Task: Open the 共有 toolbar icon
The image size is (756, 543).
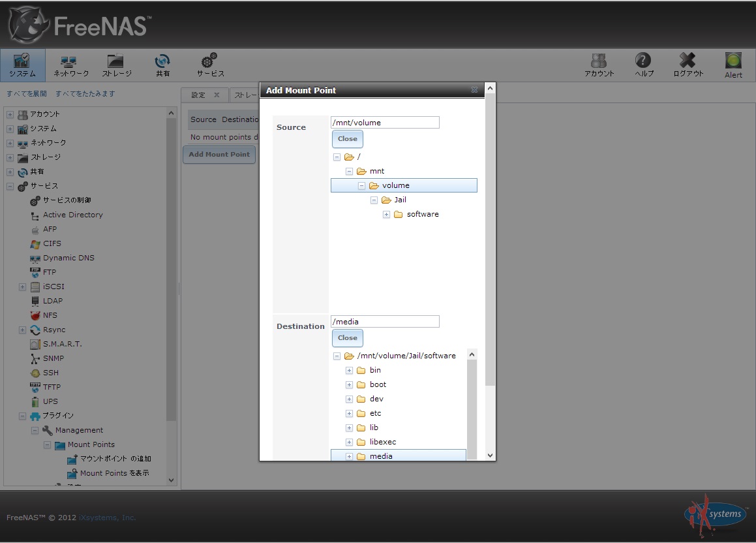Action: (x=162, y=65)
